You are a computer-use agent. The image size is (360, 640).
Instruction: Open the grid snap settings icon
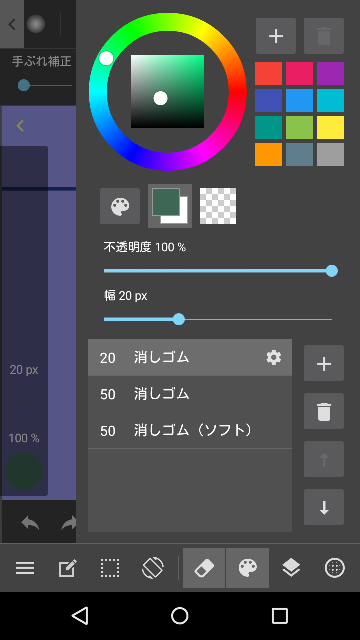tap(335, 568)
